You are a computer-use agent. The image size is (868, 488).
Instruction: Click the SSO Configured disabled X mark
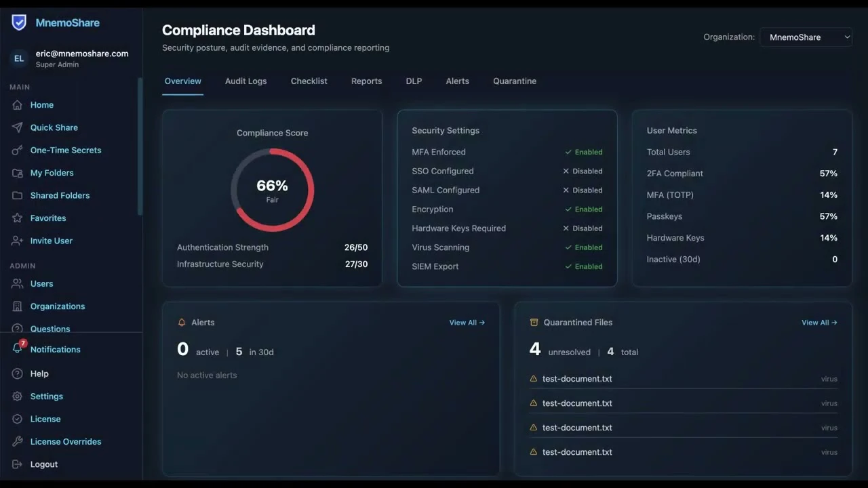(x=566, y=171)
